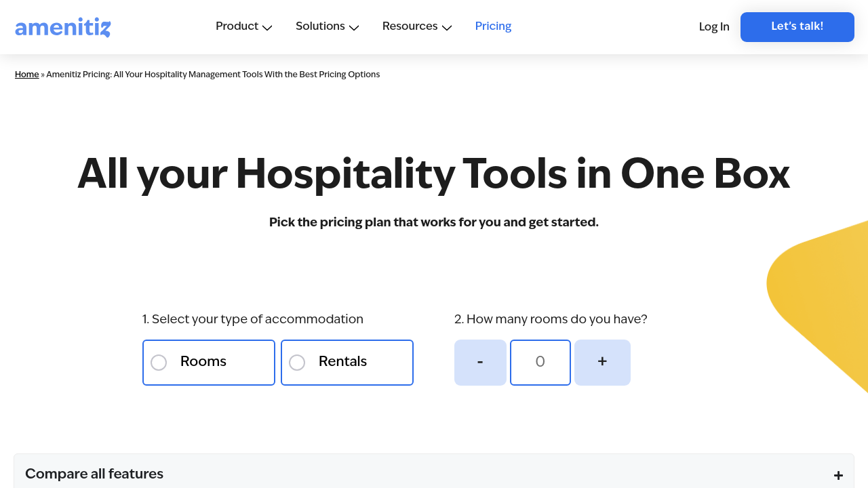Increase room count with plus button
Viewport: 868px width, 488px height.
pyautogui.click(x=602, y=363)
